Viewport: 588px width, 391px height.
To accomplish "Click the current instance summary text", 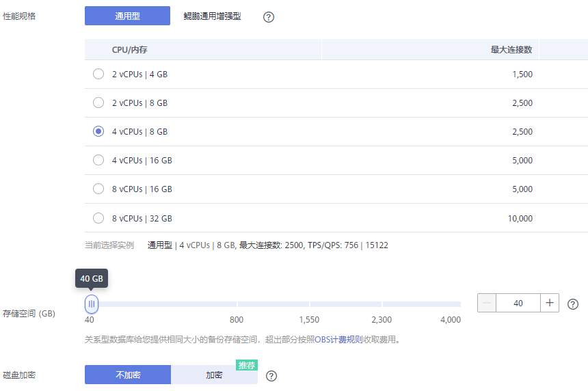I will click(268, 245).
